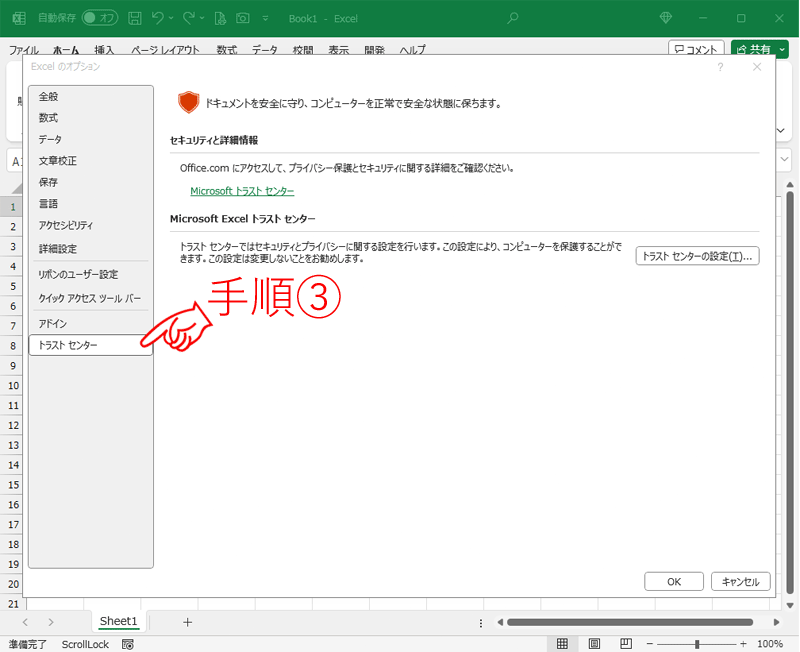Click トラスト センターの設定 button
The image size is (800, 652).
pos(697,256)
